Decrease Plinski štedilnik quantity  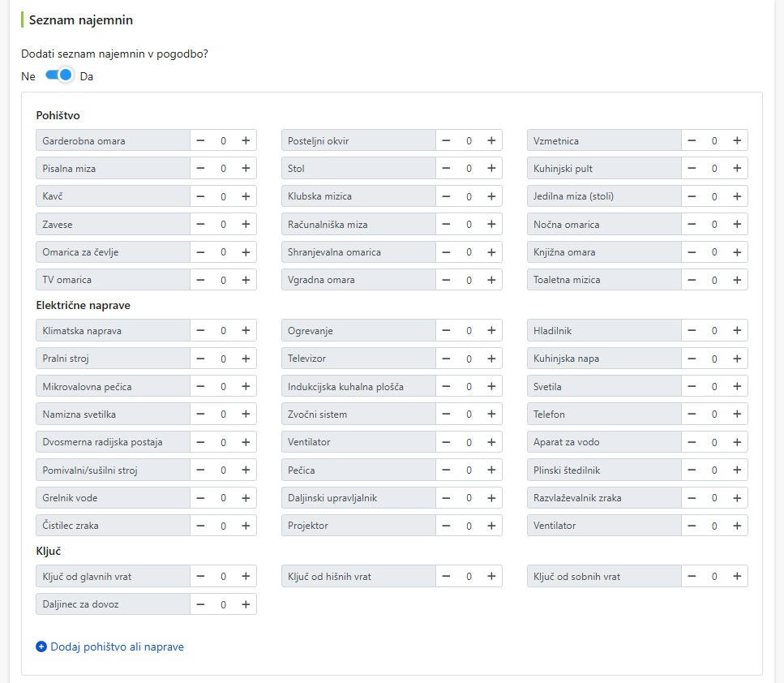point(692,470)
